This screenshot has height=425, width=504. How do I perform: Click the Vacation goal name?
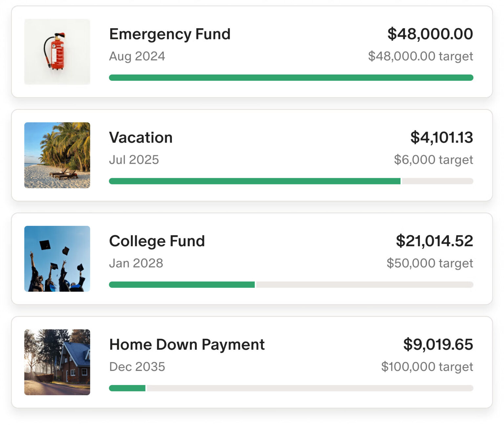[x=141, y=138]
